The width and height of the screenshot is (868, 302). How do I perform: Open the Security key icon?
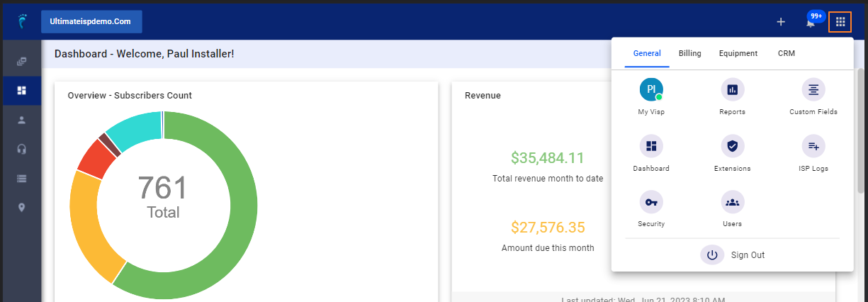pyautogui.click(x=651, y=202)
